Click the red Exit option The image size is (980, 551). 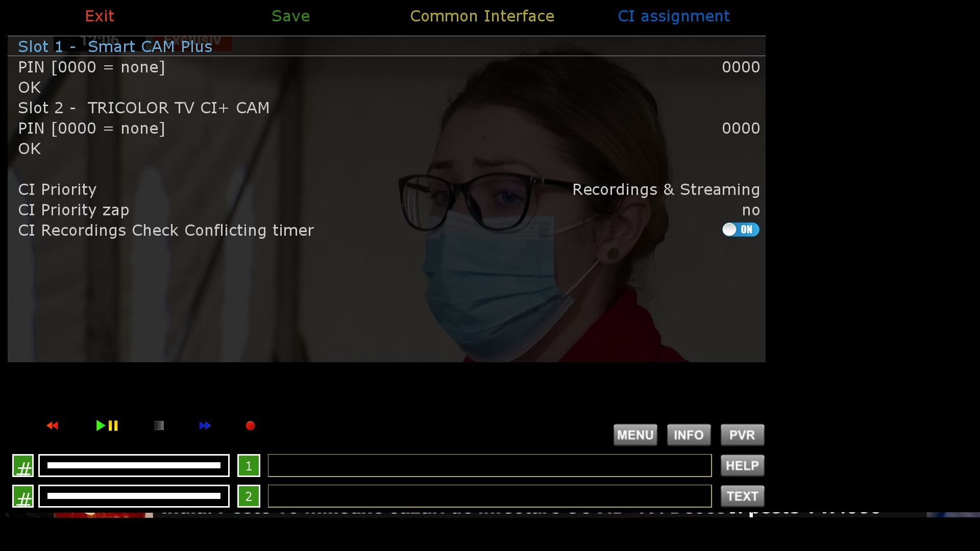pyautogui.click(x=100, y=16)
